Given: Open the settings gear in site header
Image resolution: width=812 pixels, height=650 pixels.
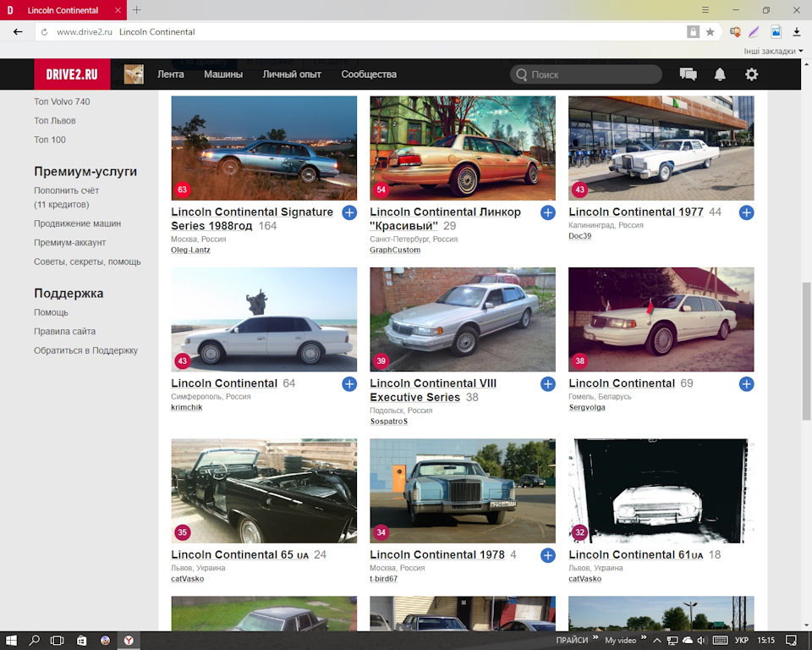Looking at the screenshot, I should pos(751,74).
